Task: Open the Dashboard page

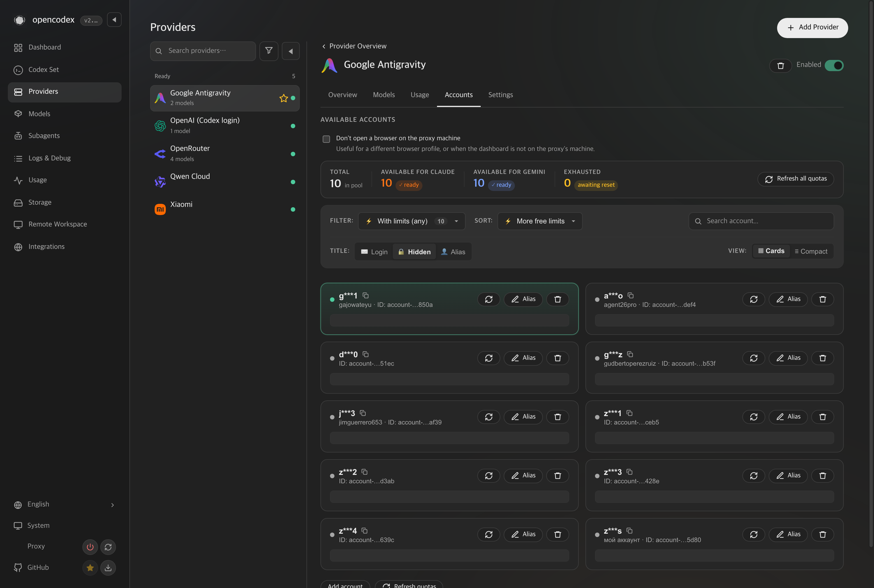Action: pyautogui.click(x=64, y=47)
